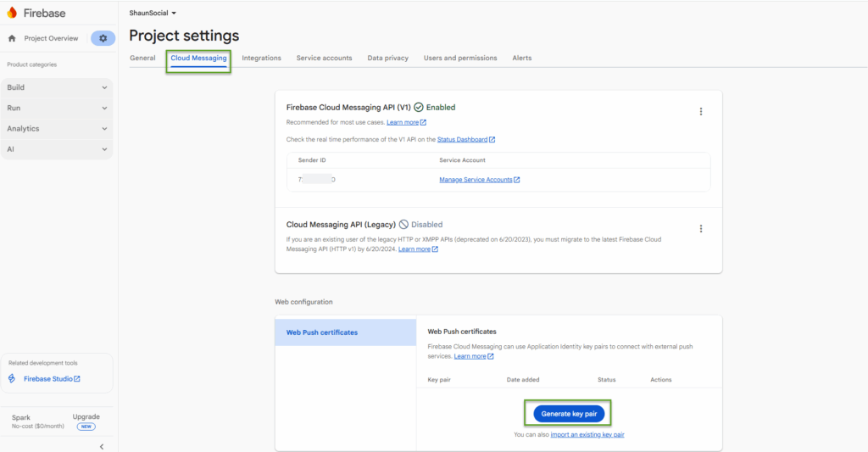This screenshot has width=868, height=452.
Task: Switch to the General tab
Action: (142, 59)
